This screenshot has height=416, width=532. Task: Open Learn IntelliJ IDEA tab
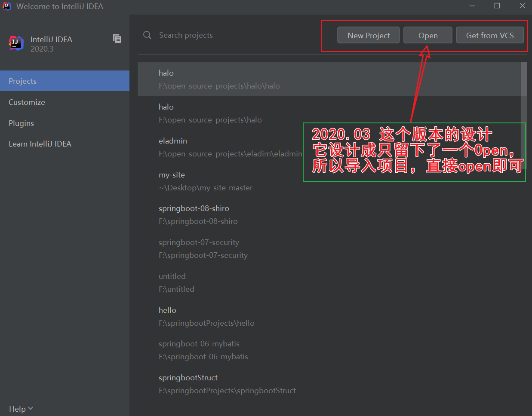pyautogui.click(x=65, y=144)
